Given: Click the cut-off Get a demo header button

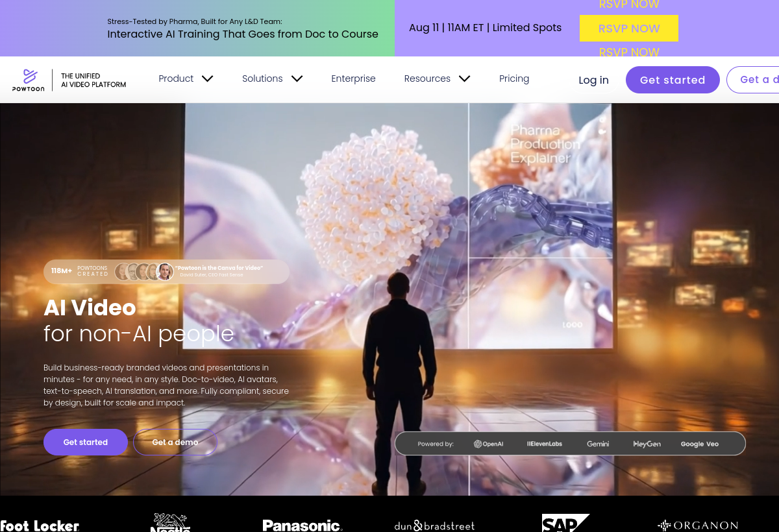Looking at the screenshot, I should click(x=753, y=80).
